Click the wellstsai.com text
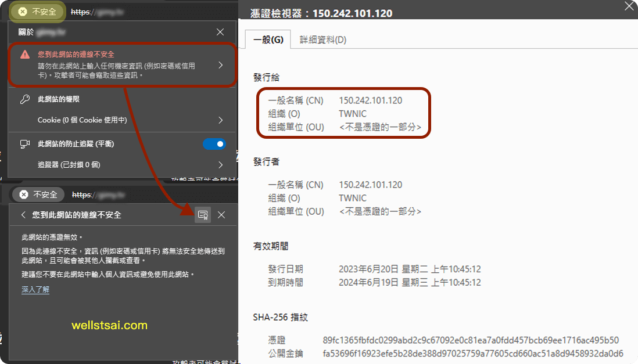Screen dimensions: 638x364 point(109,325)
